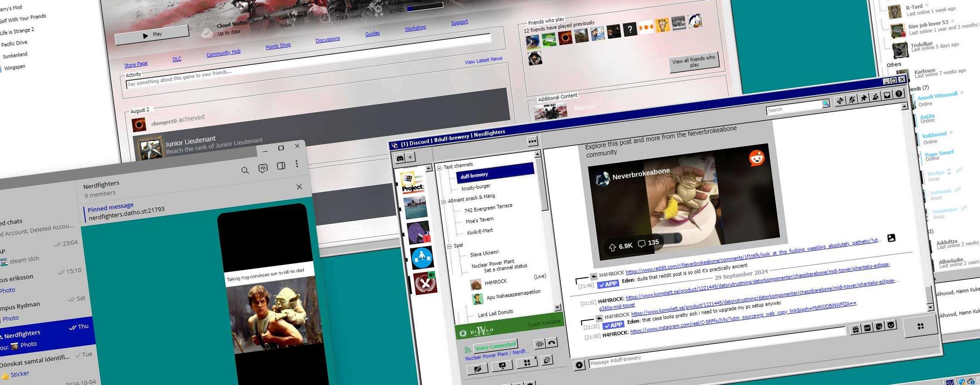Open the Discord inbox icon
980x385 pixels.
click(887, 95)
